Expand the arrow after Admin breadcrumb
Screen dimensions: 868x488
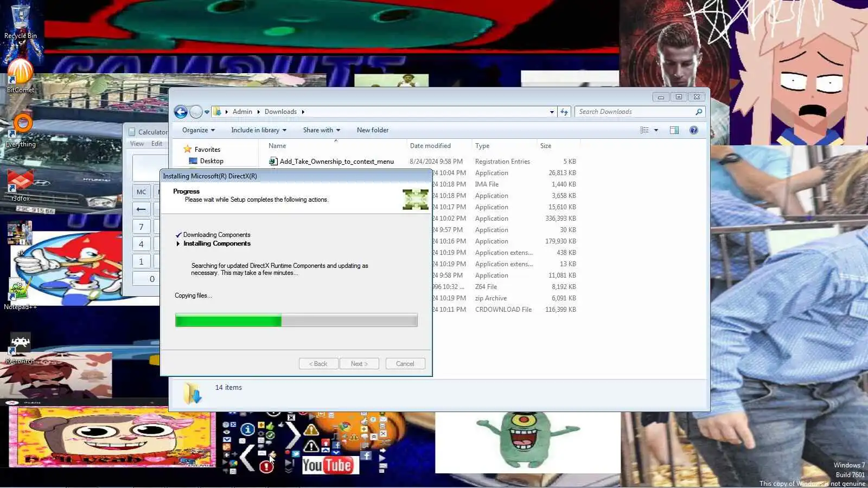pyautogui.click(x=258, y=112)
